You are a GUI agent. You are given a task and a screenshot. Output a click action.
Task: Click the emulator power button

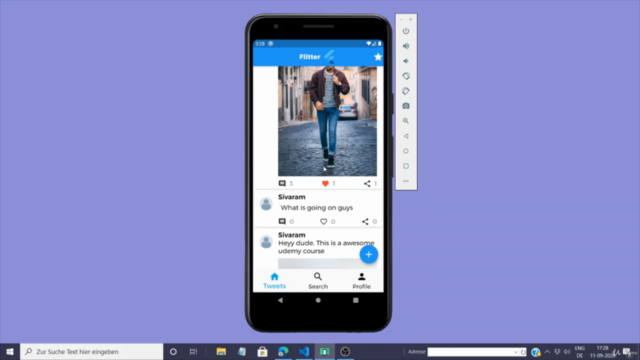(x=406, y=31)
